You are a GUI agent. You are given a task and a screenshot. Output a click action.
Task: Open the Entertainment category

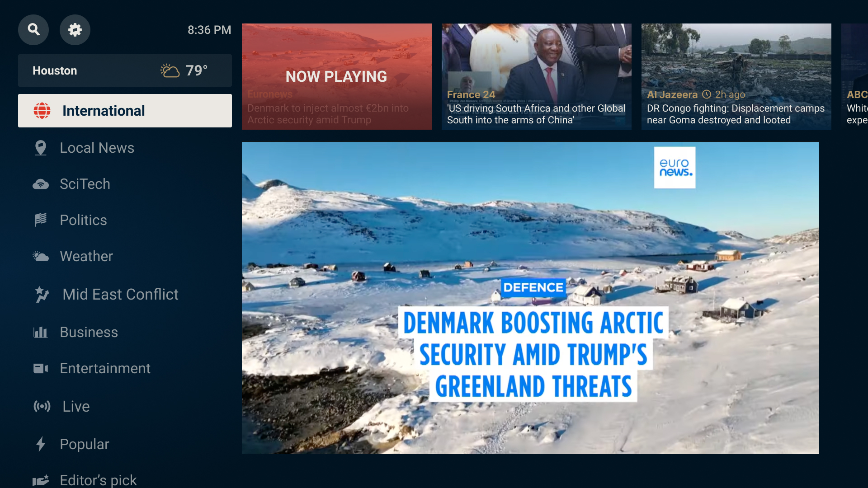[105, 368]
